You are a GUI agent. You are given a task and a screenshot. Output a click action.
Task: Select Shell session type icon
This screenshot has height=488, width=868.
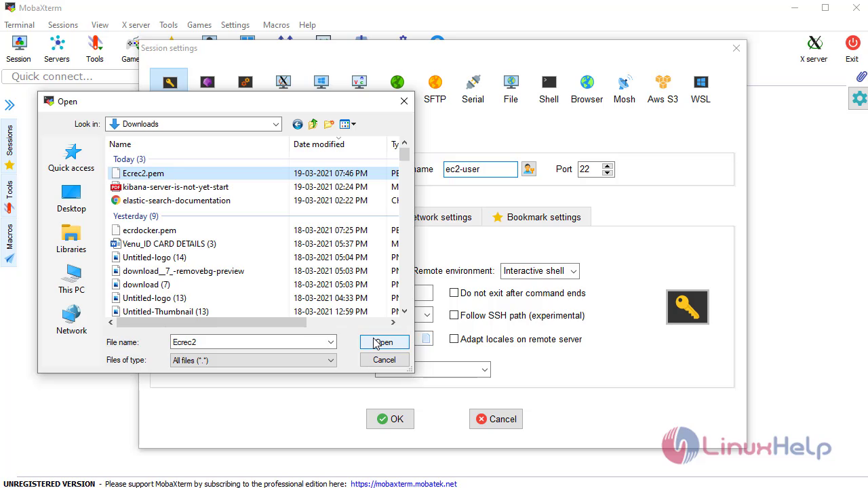tap(549, 89)
